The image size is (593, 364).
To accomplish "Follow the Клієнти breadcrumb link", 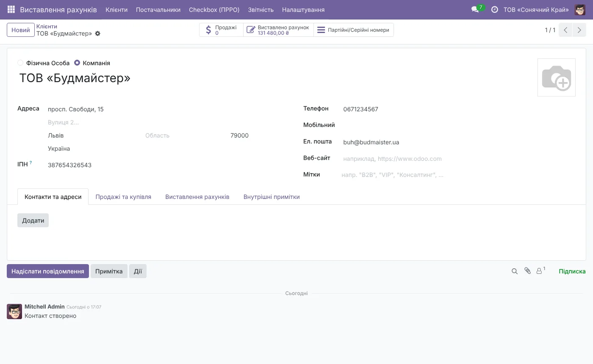I will [x=47, y=26].
